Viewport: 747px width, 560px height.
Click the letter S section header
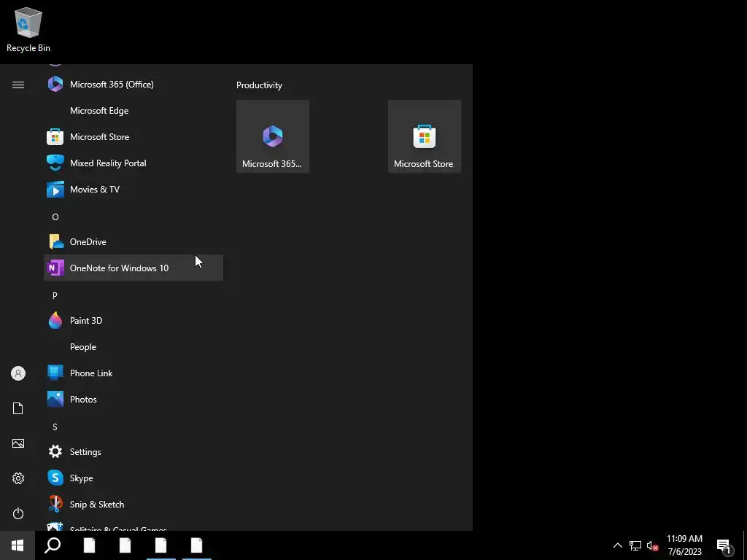tap(55, 427)
